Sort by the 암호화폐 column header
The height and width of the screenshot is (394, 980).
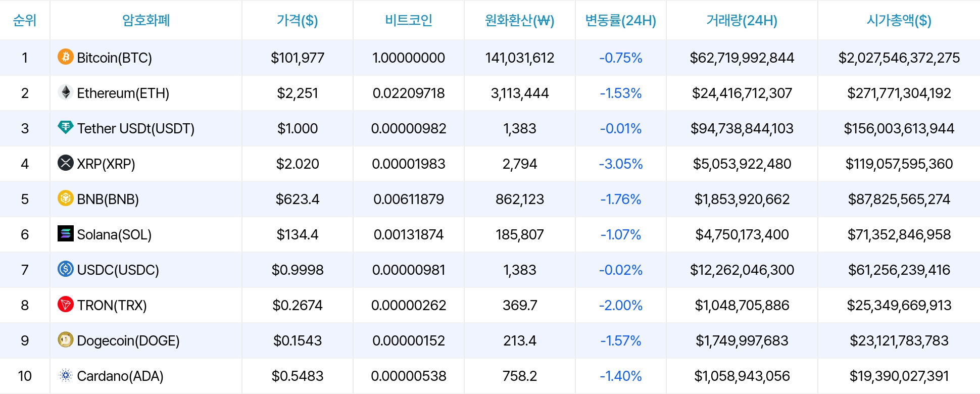pos(146,20)
